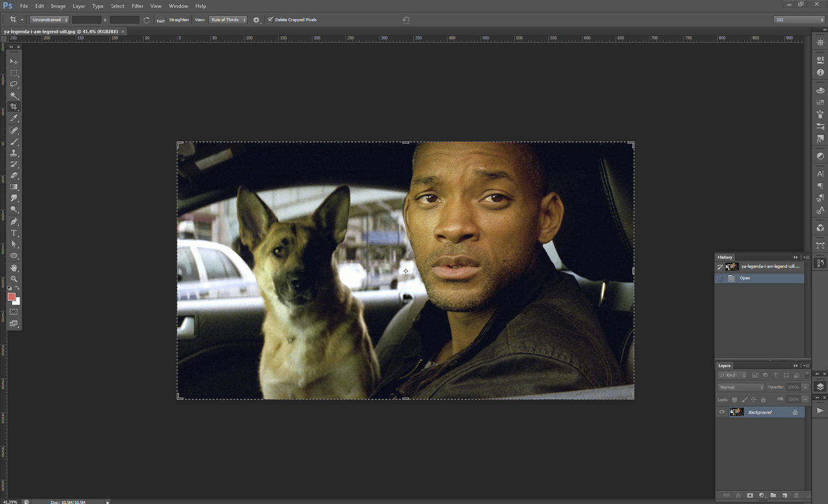Toggle lock position
Screen dimensions: 828x504
coord(753,400)
